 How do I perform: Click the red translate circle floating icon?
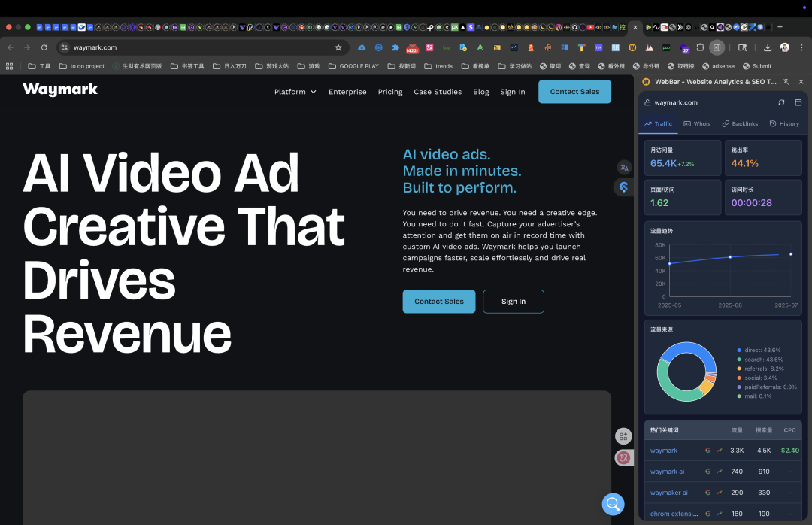click(x=623, y=457)
